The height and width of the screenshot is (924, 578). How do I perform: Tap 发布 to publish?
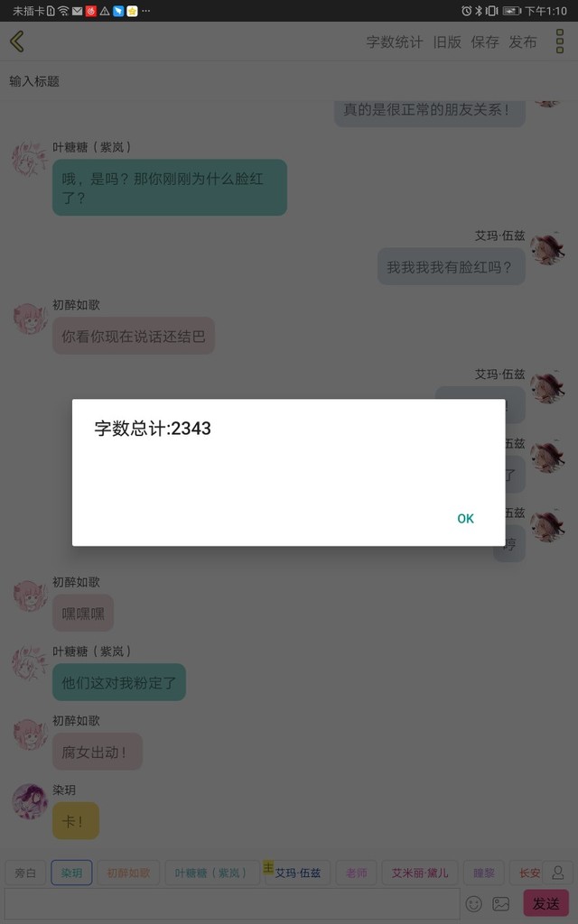(523, 42)
